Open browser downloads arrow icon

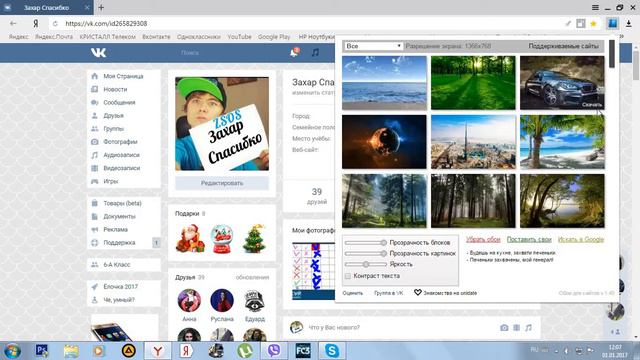629,24
